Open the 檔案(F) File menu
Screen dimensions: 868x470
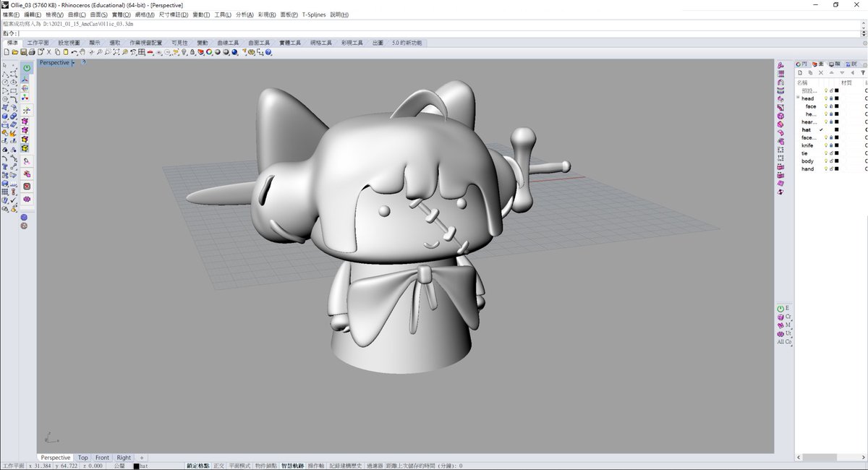[x=11, y=14]
